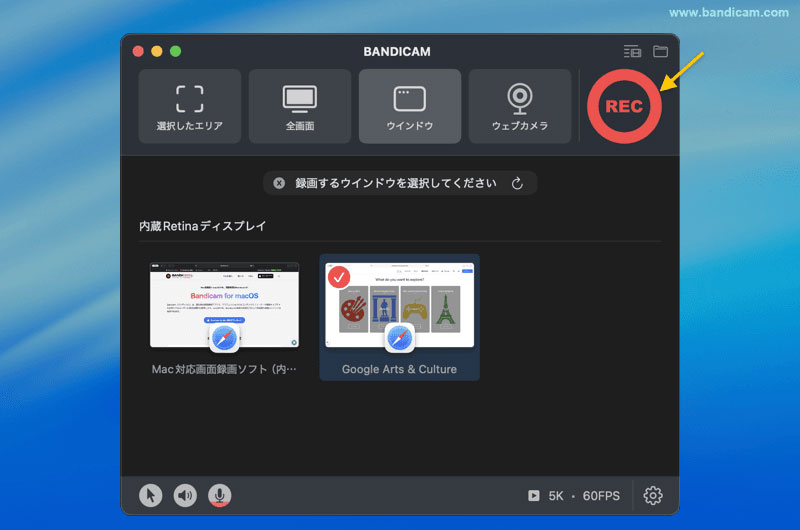Uncheck the red checkmark on Google Arts thumbnail

tap(339, 277)
